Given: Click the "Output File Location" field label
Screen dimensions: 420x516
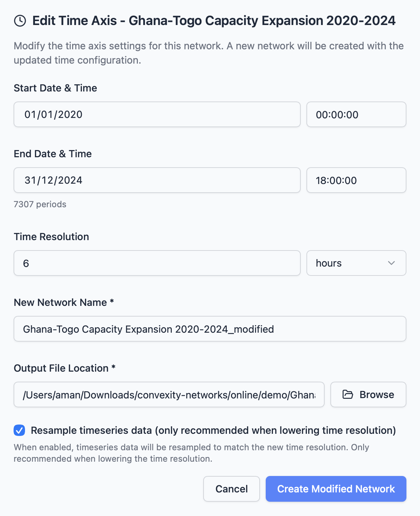Looking at the screenshot, I should tap(61, 368).
